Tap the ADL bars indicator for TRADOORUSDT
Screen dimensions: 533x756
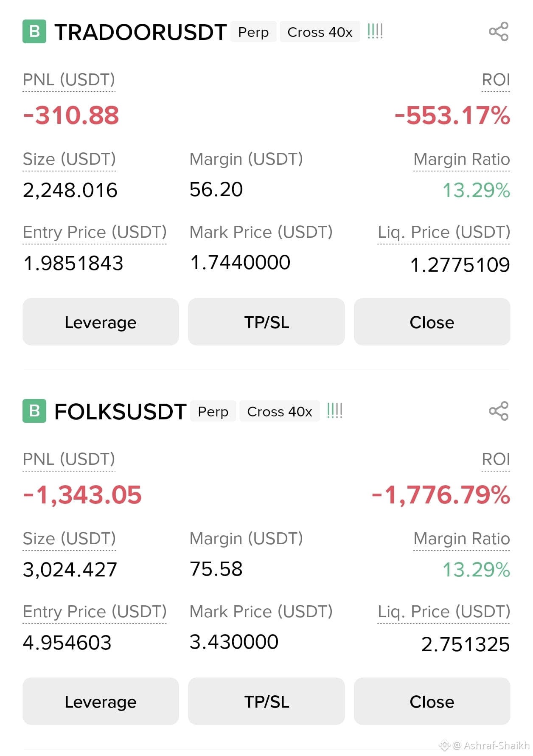[x=375, y=31]
